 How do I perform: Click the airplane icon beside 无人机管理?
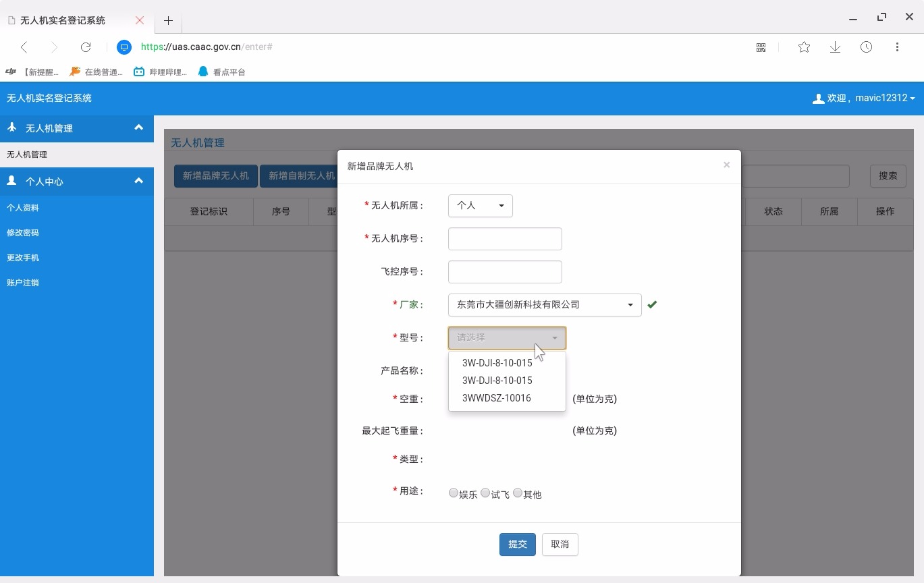point(11,127)
